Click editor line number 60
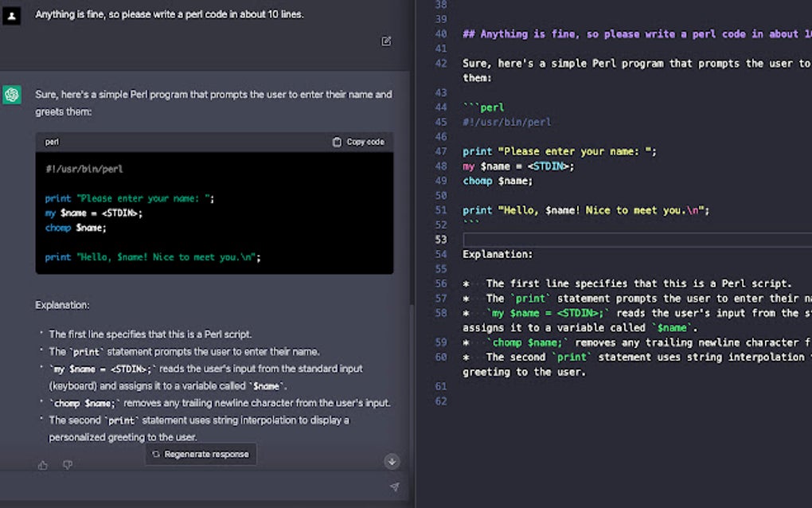Image resolution: width=812 pixels, height=508 pixels. click(x=441, y=357)
